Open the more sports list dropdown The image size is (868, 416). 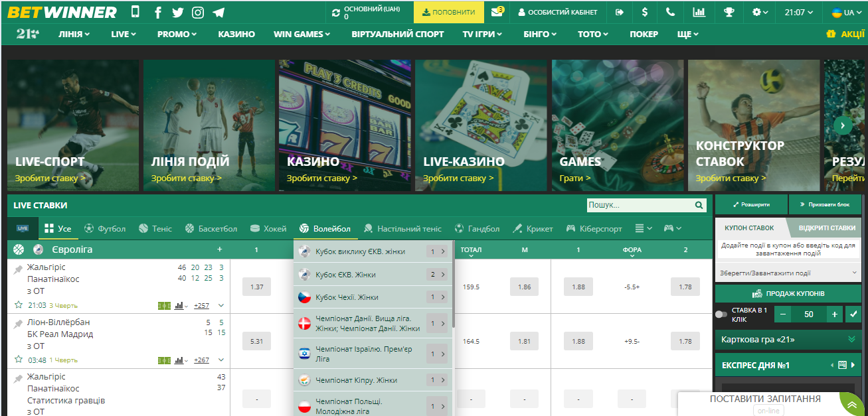tap(644, 228)
